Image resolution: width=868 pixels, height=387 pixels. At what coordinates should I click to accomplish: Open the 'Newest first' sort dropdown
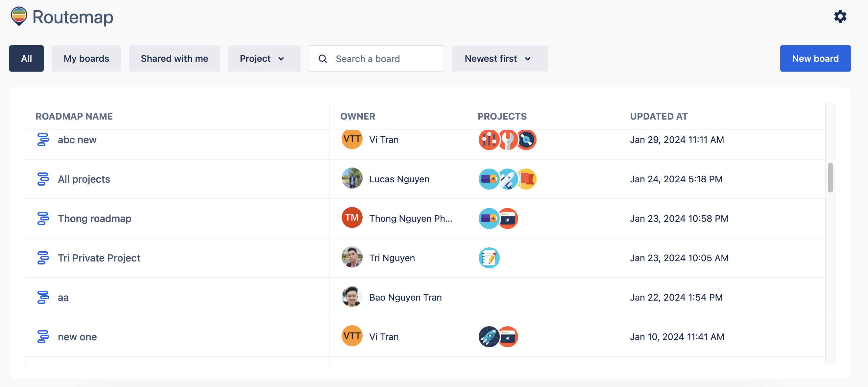pyautogui.click(x=499, y=58)
